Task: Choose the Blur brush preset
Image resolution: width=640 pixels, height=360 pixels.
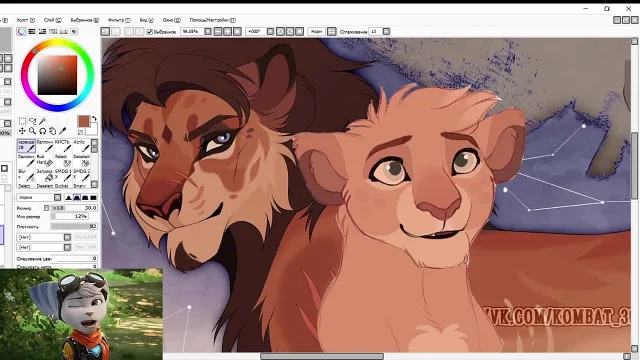Action: tap(26, 175)
